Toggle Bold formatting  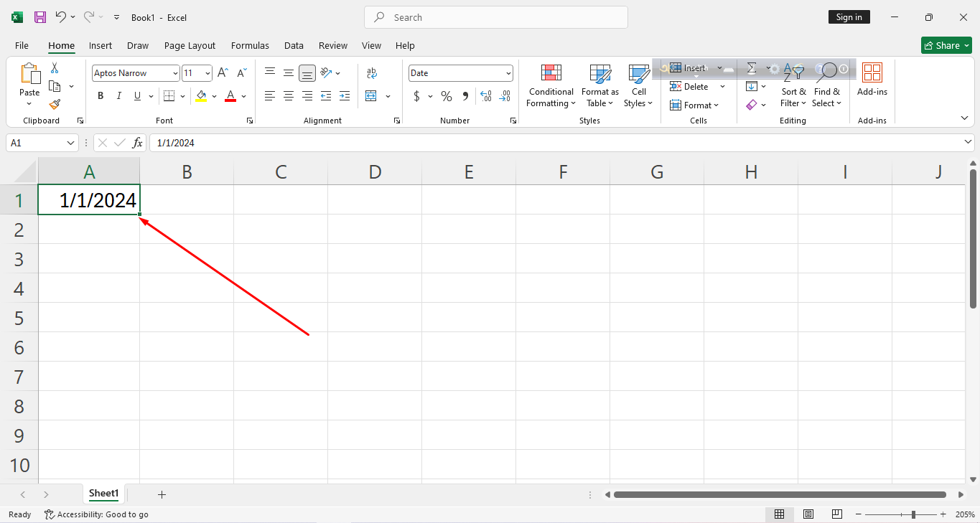(101, 96)
